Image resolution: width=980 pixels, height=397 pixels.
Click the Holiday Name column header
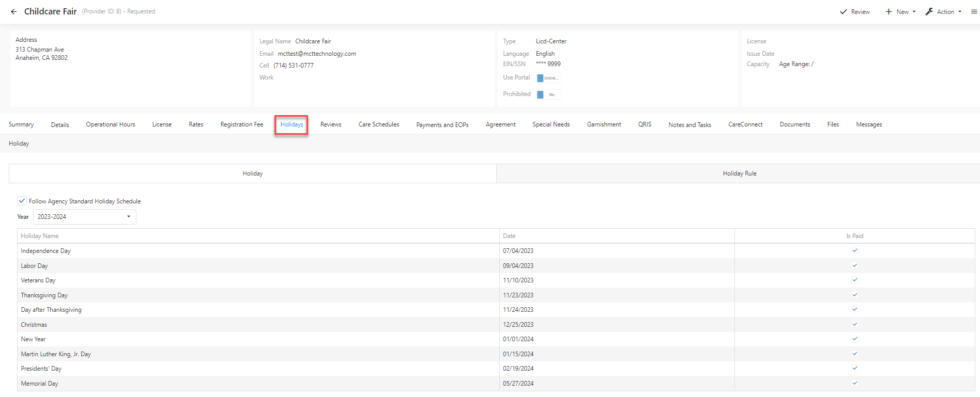click(x=40, y=236)
